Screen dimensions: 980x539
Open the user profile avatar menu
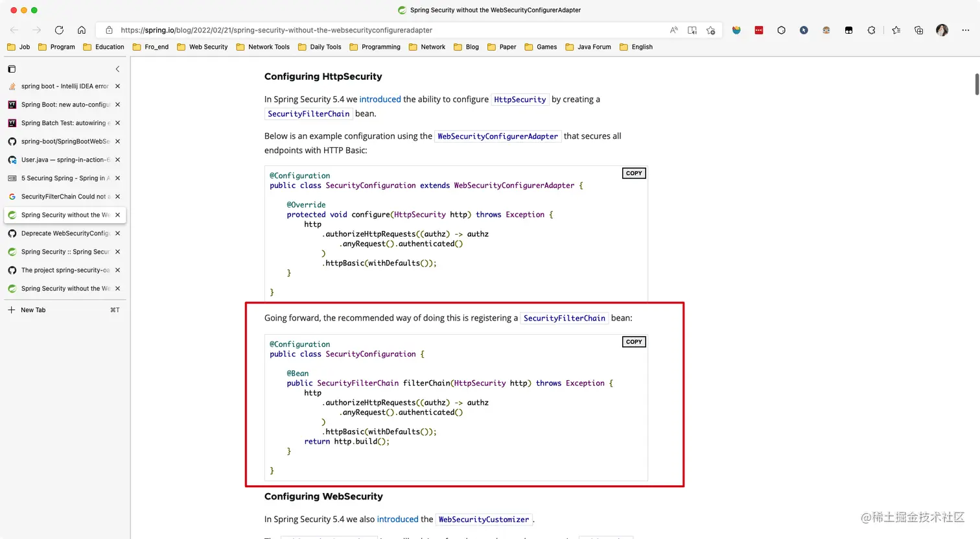tap(942, 30)
